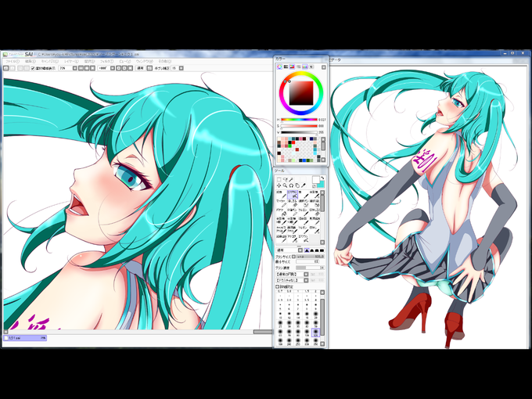This screenshot has width=532, height=399.
Task: Select the move layer tool
Action: click(x=279, y=185)
